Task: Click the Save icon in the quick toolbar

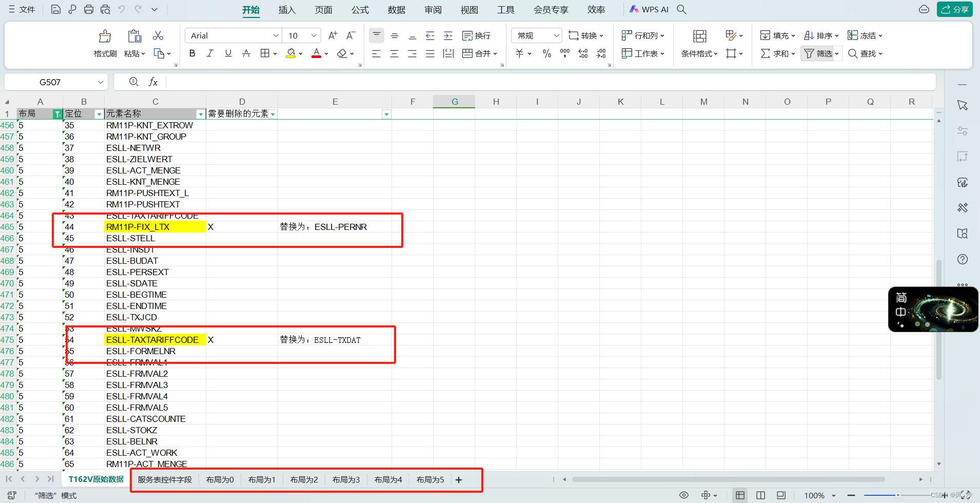Action: tap(56, 9)
